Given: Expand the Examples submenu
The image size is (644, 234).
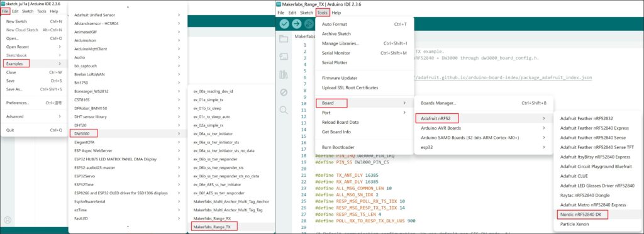Looking at the screenshot, I should tap(34, 64).
